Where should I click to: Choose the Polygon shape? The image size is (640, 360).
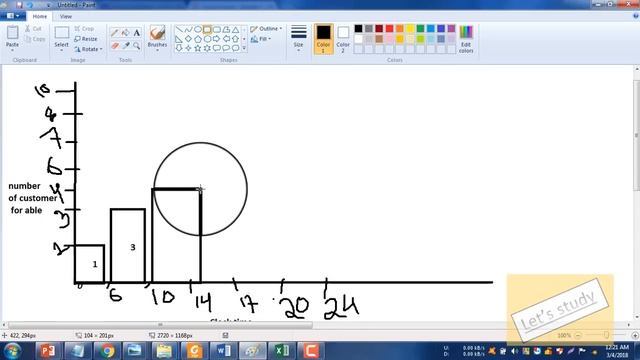(226, 30)
